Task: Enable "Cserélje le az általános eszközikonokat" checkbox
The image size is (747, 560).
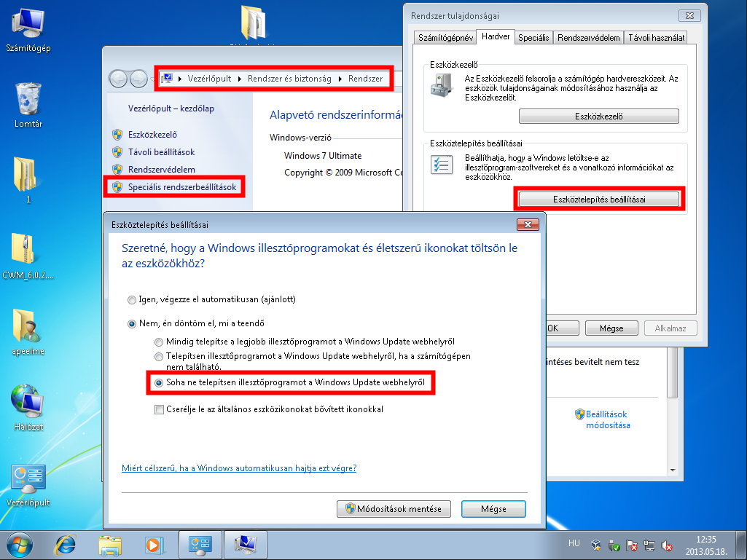Action: 159,409
